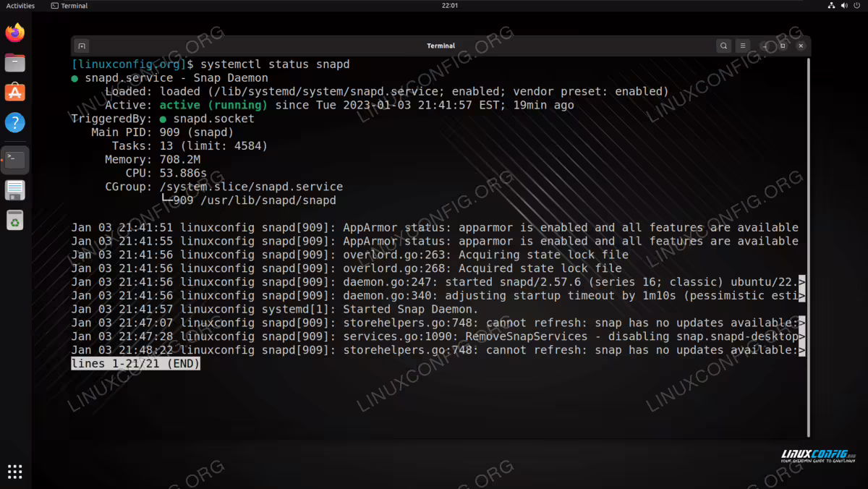Screen dimensions: 868x489
Task: Click '/system.slice/snapd.service' CGroup path
Action: click(251, 187)
